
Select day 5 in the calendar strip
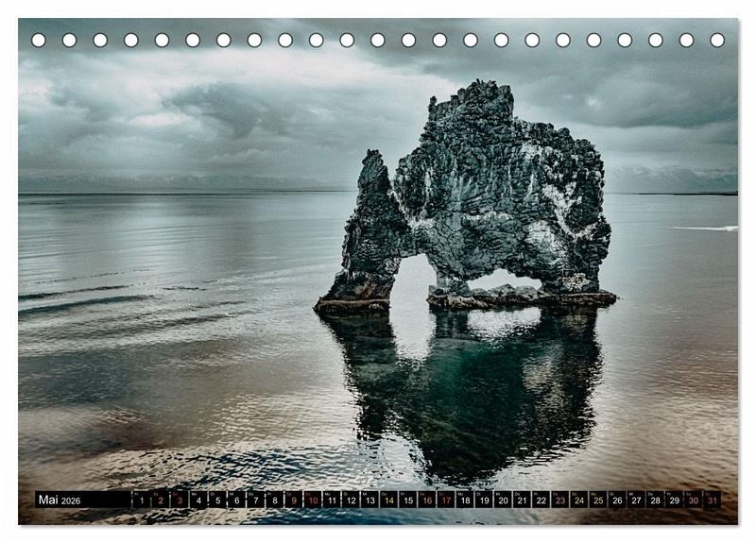coord(217,500)
